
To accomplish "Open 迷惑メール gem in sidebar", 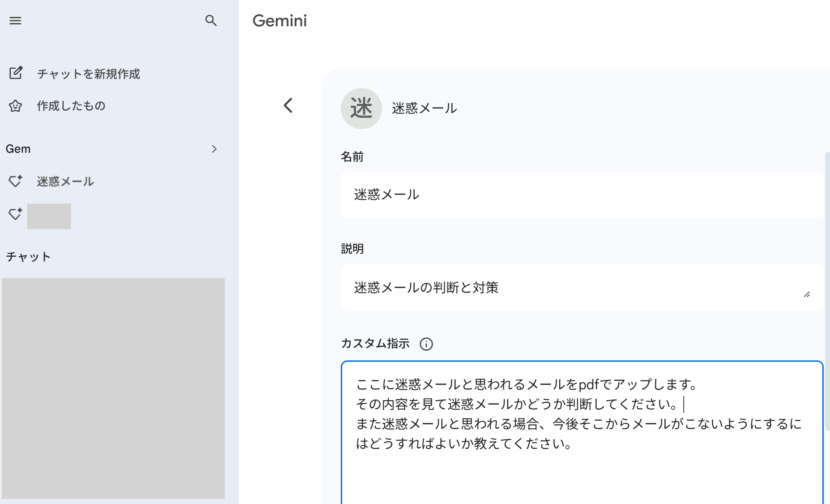I will pyautogui.click(x=65, y=182).
